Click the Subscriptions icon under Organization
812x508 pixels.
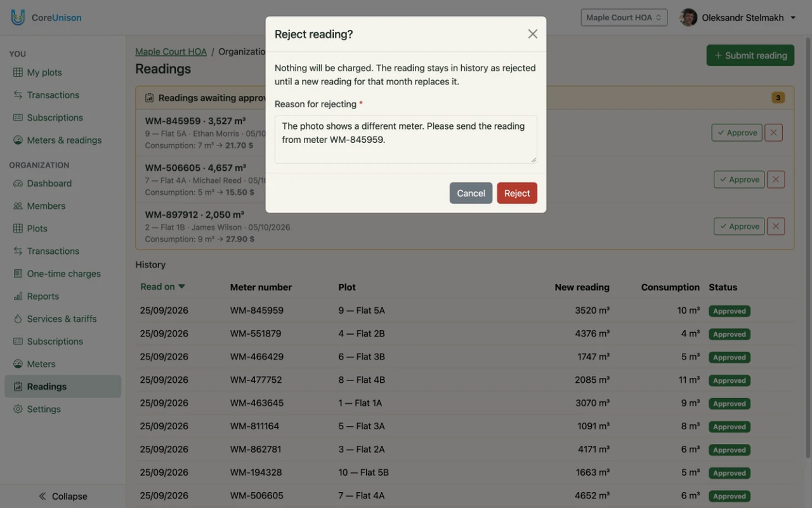click(x=18, y=342)
